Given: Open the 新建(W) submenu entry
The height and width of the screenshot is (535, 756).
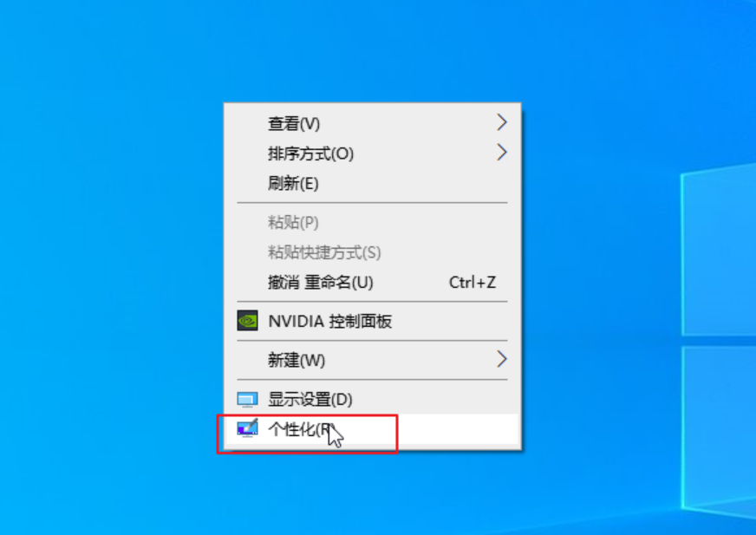Looking at the screenshot, I should [372, 361].
